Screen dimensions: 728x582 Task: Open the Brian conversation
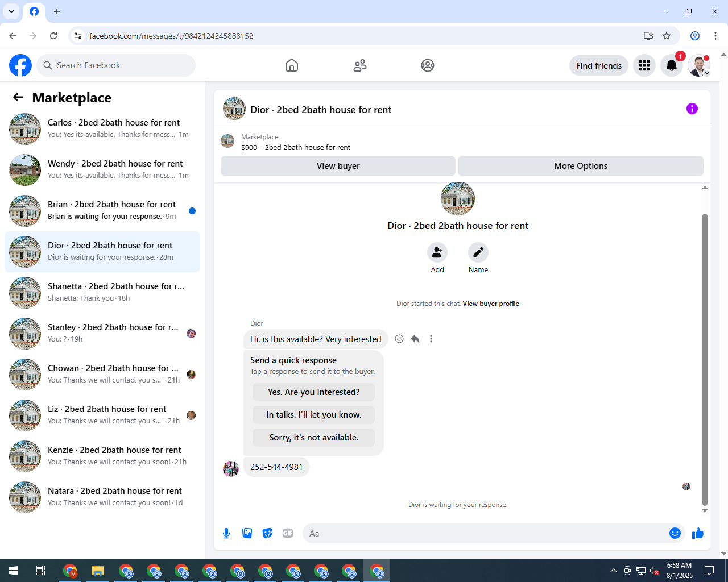[x=102, y=211]
